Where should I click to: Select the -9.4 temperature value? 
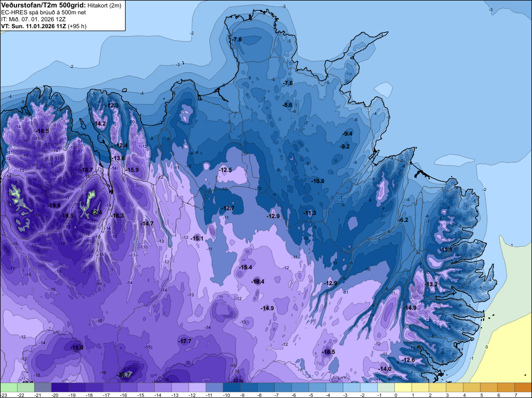point(347,134)
